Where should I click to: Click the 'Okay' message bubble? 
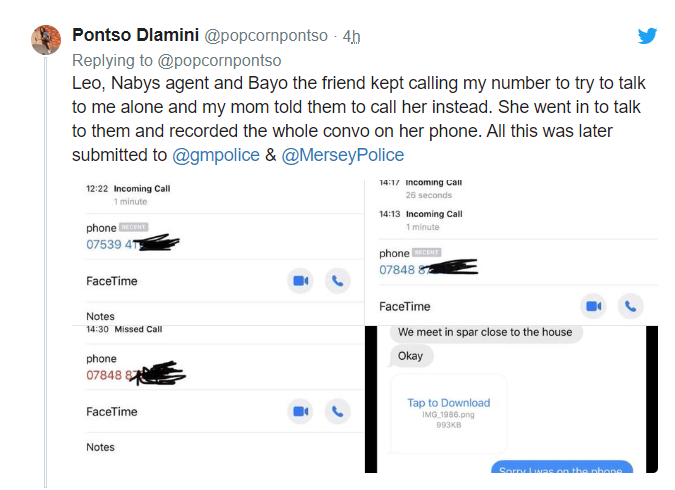410,356
